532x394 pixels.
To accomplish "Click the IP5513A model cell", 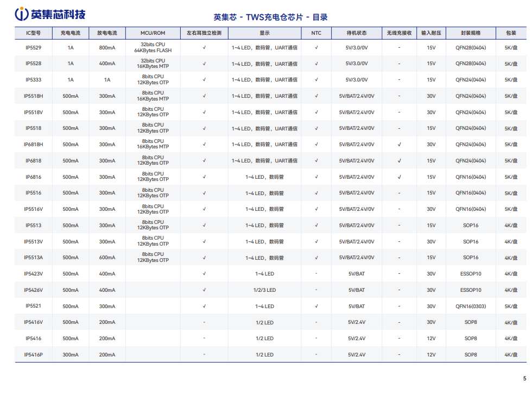I will [x=33, y=258].
